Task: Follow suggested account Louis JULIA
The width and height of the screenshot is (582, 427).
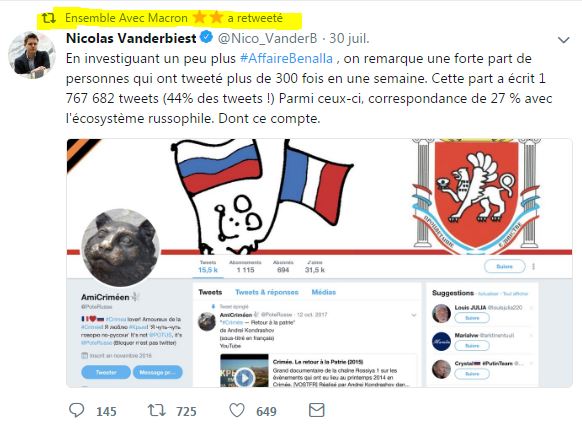Action: coord(472,318)
